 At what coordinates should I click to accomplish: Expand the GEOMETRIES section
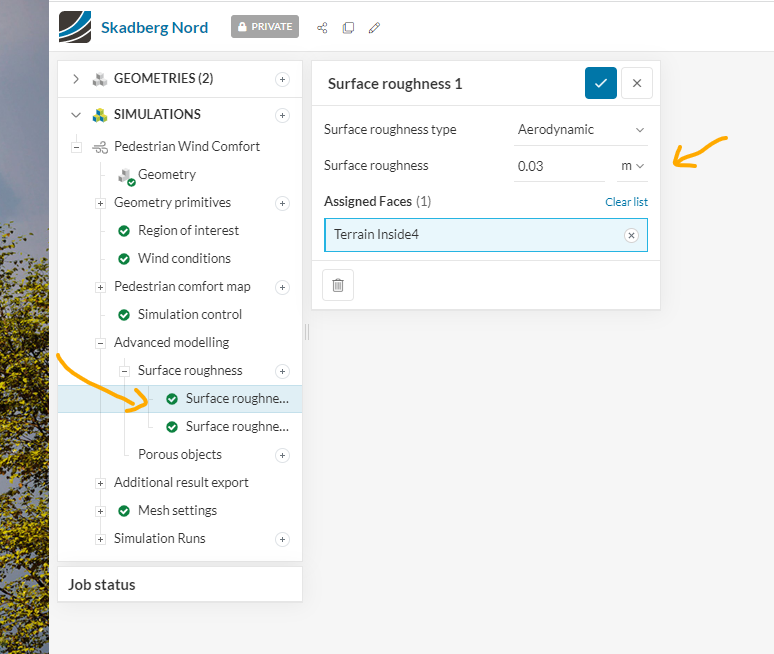[x=76, y=79]
